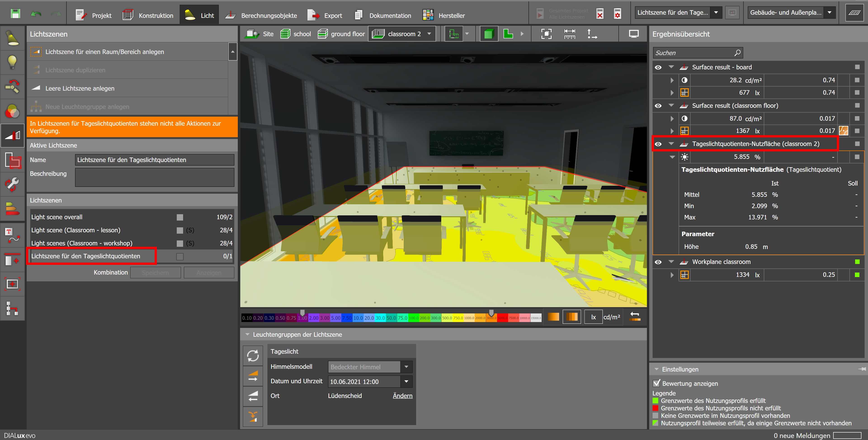Click the green save disk icon
This screenshot has width=868, height=440.
point(15,14)
